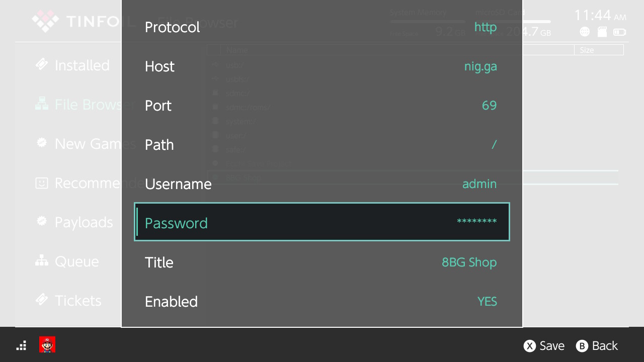Viewport: 644px width, 362px height.
Task: Click the SD card status icon
Action: (602, 32)
